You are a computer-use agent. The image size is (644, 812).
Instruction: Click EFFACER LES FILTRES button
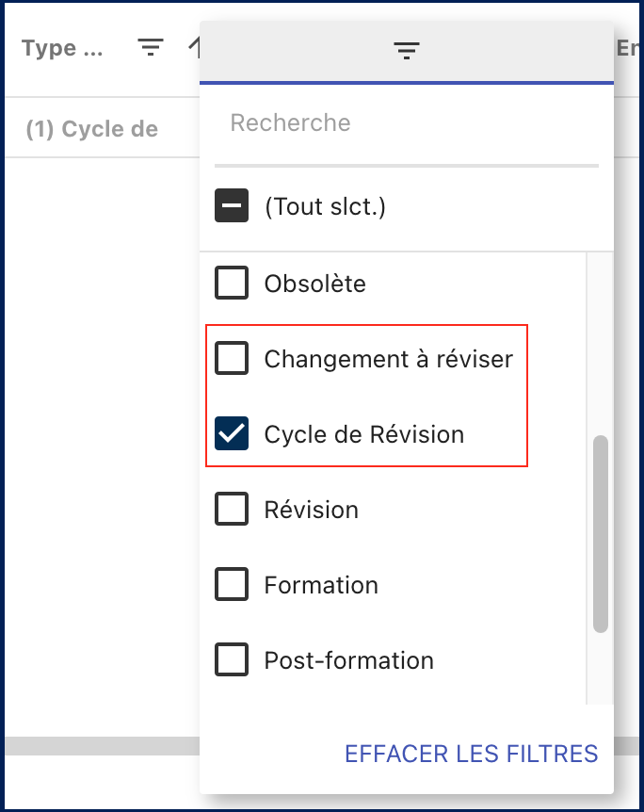(471, 754)
